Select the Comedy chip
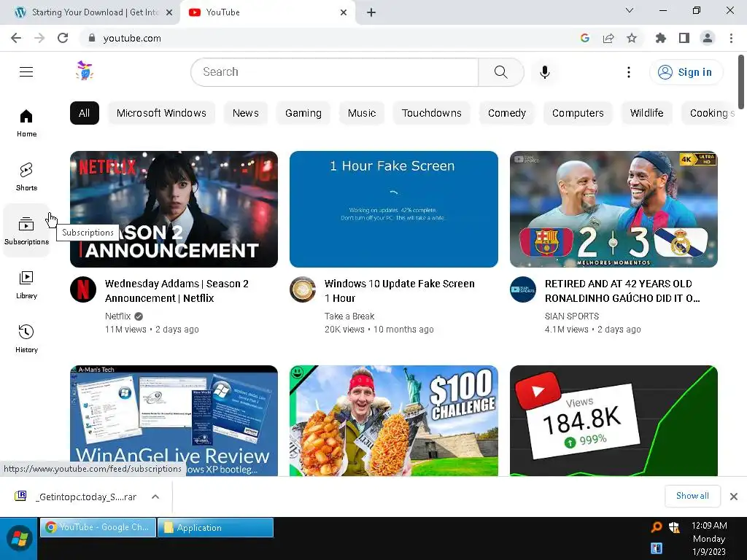This screenshot has width=747, height=560. pos(507,113)
